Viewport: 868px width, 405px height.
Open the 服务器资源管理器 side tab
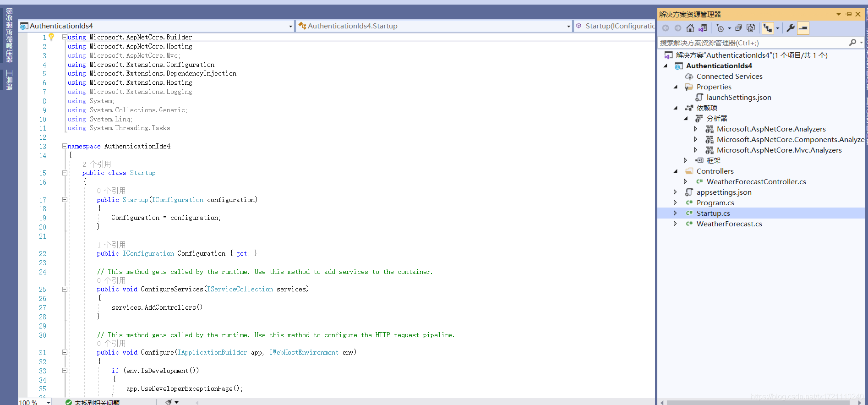[9, 35]
